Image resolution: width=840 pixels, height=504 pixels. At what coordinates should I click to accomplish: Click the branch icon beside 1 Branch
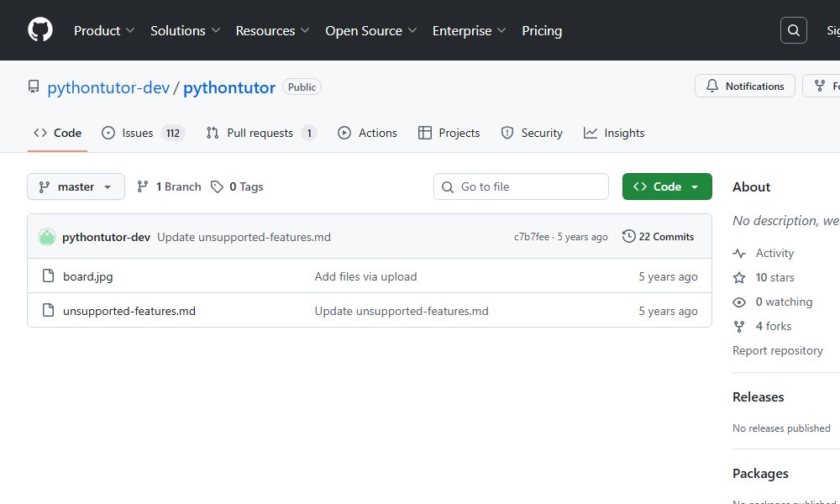point(142,186)
